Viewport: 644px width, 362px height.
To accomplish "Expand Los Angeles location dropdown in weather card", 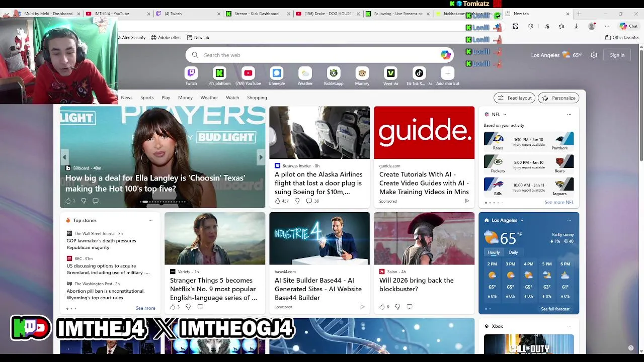I will 522,220.
